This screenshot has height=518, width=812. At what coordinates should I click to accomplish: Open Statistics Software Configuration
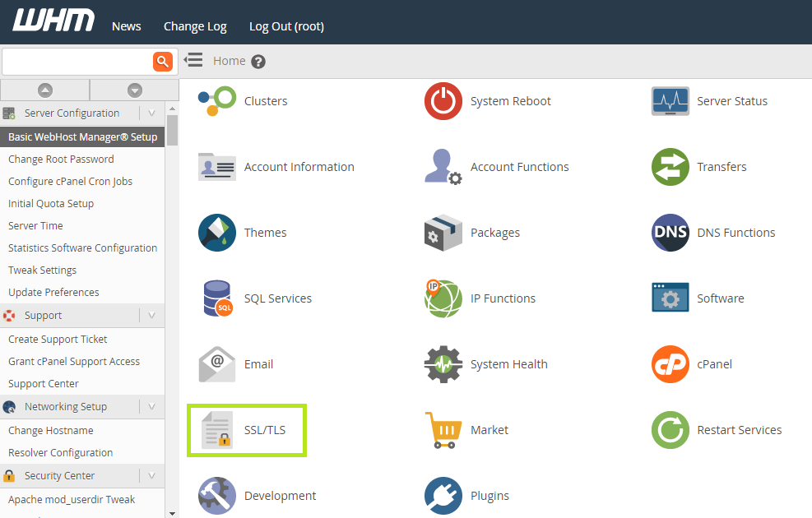pyautogui.click(x=82, y=247)
